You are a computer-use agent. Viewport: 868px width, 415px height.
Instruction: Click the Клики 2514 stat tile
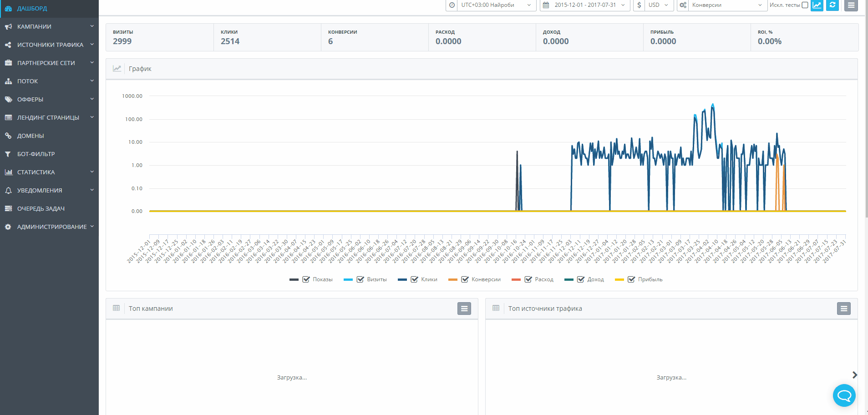click(267, 37)
